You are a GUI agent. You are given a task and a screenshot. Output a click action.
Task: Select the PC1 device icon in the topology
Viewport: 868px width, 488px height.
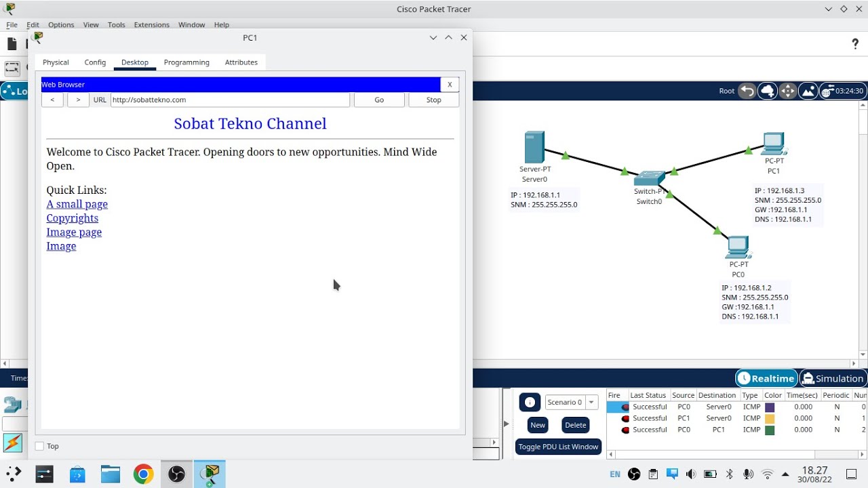774,144
